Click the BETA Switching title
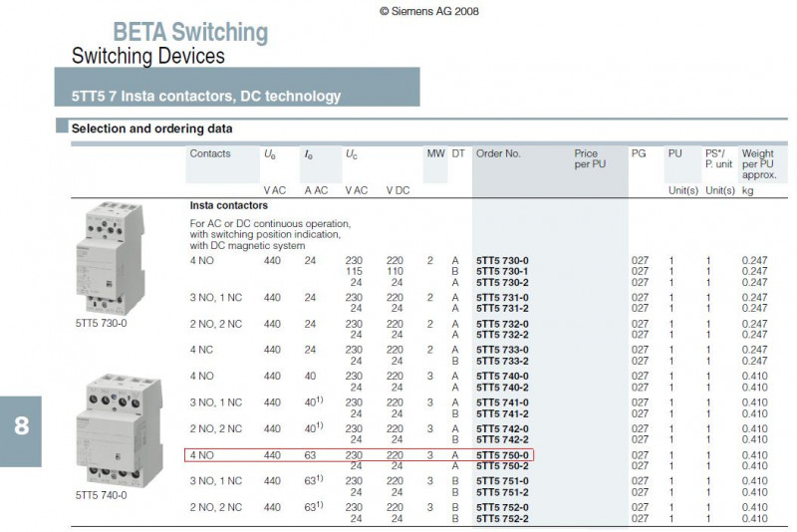 coord(190,33)
